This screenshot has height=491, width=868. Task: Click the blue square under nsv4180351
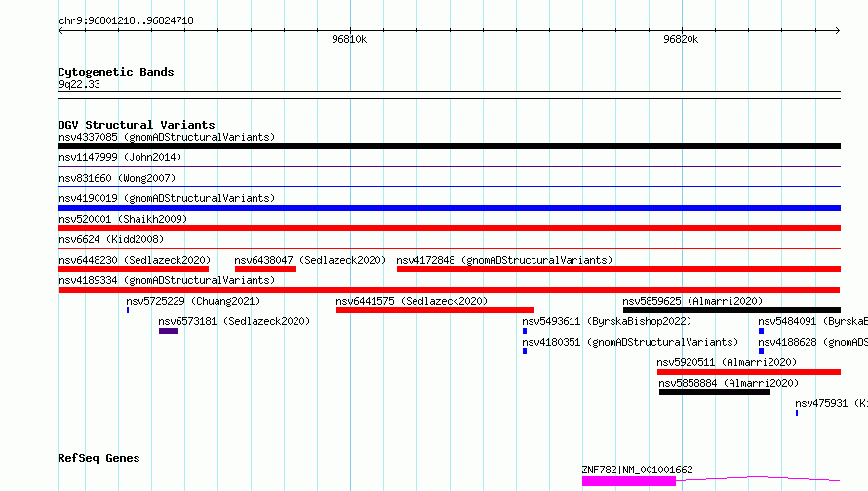click(x=525, y=351)
